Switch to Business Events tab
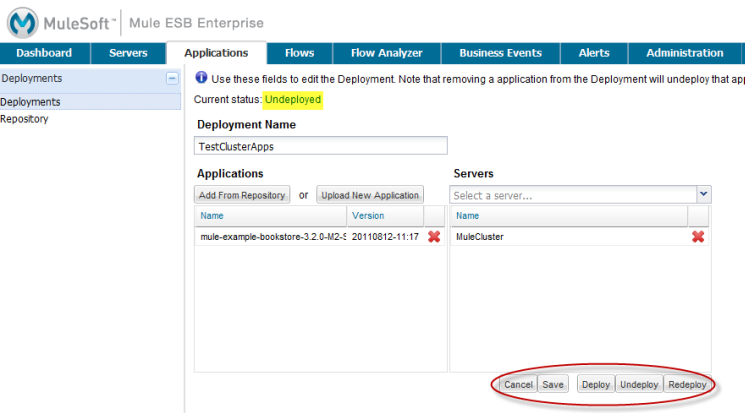The image size is (745, 413). (500, 53)
